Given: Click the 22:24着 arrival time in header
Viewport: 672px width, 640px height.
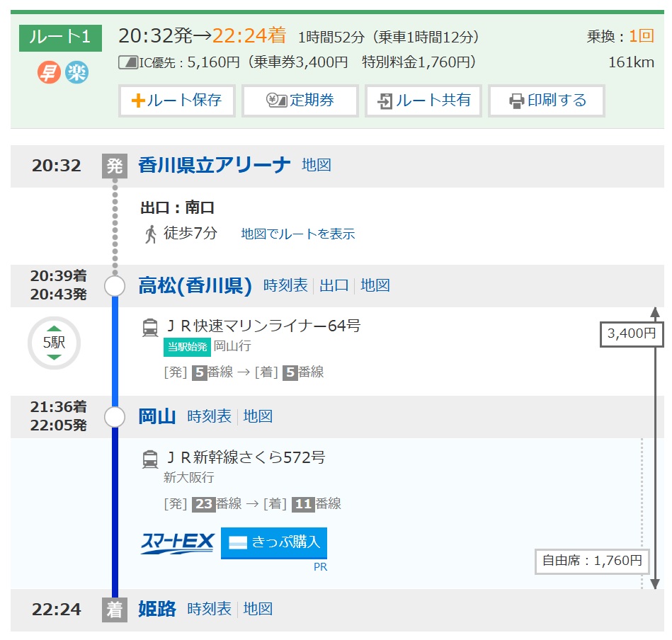Looking at the screenshot, I should (x=249, y=35).
